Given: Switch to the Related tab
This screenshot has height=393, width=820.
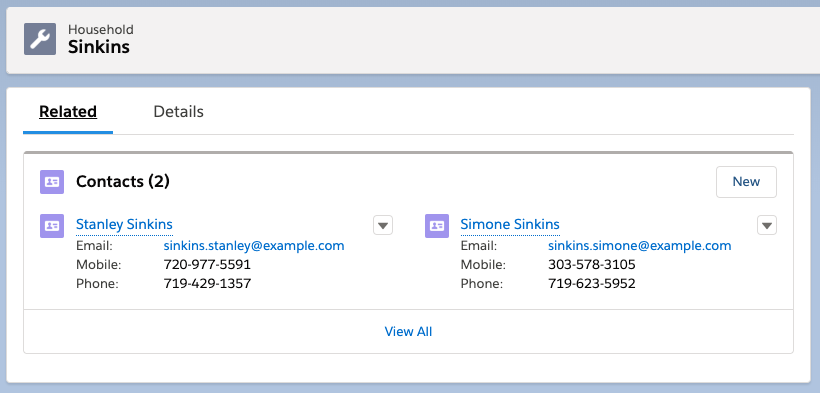Looking at the screenshot, I should click(68, 111).
